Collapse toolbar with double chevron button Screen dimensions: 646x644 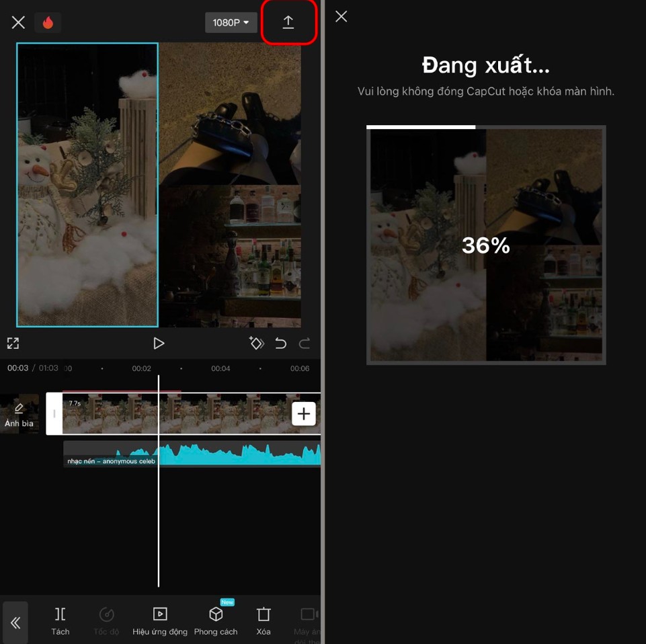[15, 622]
